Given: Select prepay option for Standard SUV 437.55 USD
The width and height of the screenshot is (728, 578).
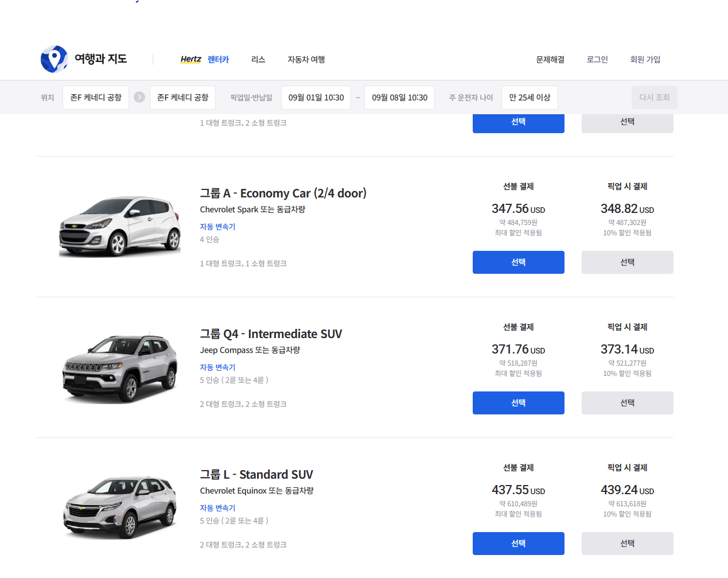Looking at the screenshot, I should tap(518, 544).
